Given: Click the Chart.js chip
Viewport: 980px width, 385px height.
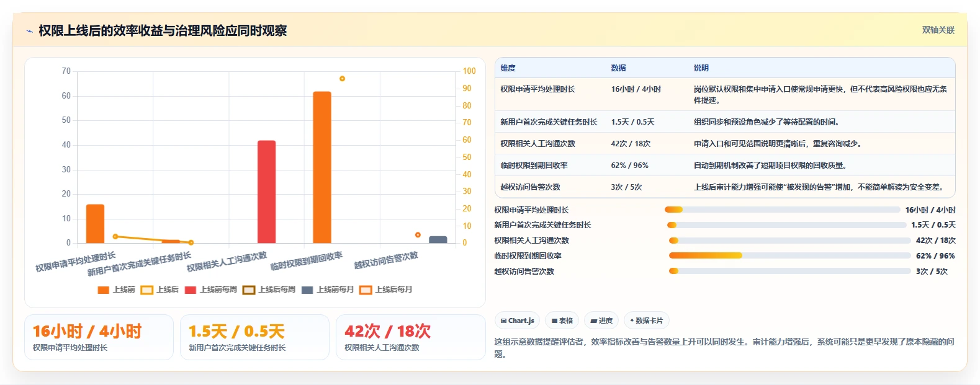Looking at the screenshot, I should pyautogui.click(x=517, y=321).
